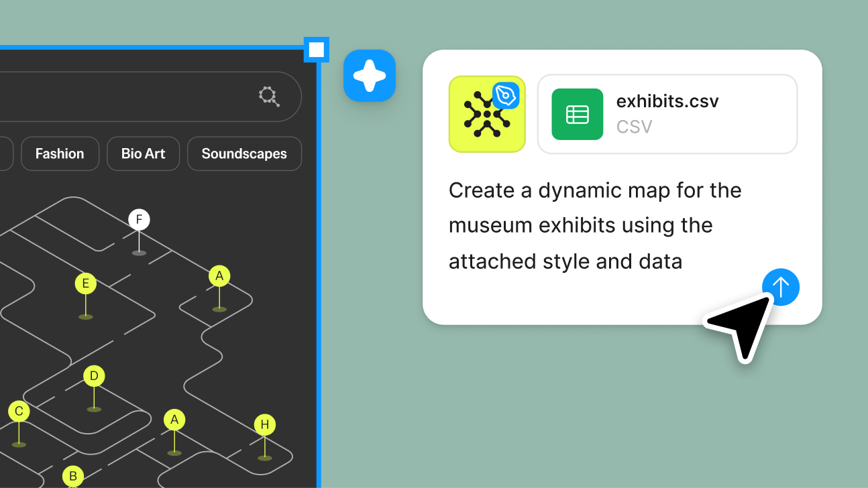Click the white F map pin

point(139,219)
